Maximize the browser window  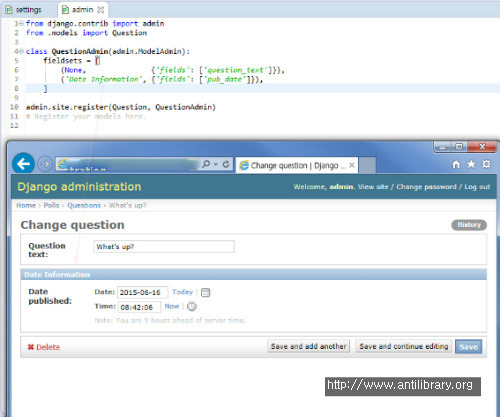pos(459,147)
